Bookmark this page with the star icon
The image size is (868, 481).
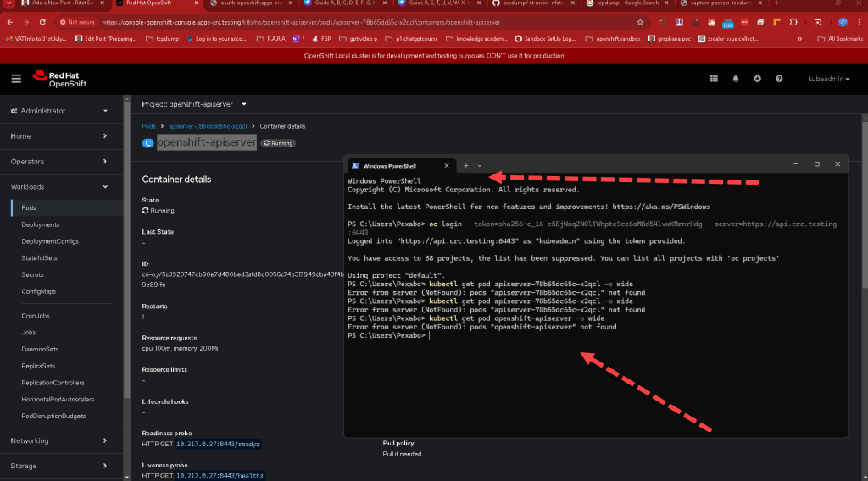coord(640,22)
